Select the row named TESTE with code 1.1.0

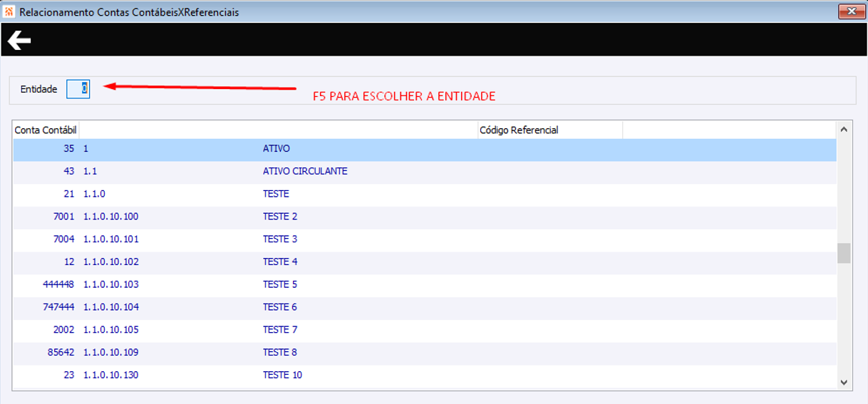pyautogui.click(x=425, y=194)
